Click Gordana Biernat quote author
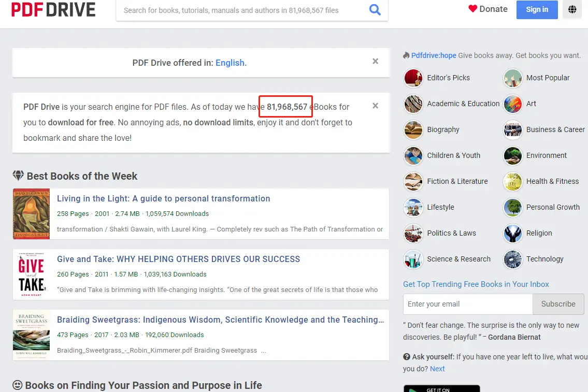This screenshot has width=588, height=392. pyautogui.click(x=514, y=337)
